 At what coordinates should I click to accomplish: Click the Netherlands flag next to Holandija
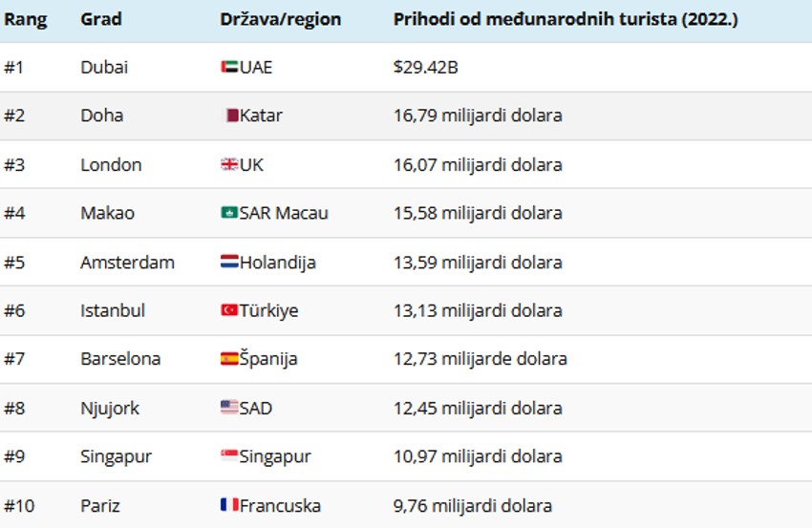click(229, 263)
